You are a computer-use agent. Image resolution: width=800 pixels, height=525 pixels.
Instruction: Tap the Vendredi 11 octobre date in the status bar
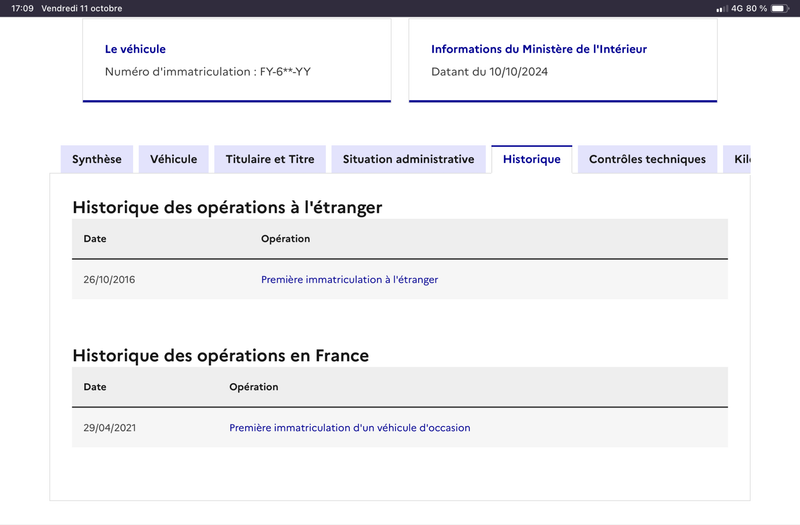tap(82, 8)
